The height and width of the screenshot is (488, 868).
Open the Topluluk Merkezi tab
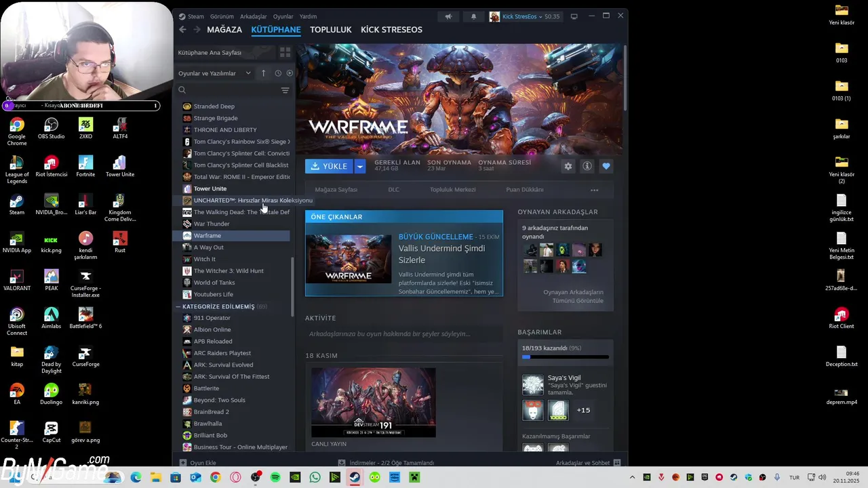pos(452,190)
